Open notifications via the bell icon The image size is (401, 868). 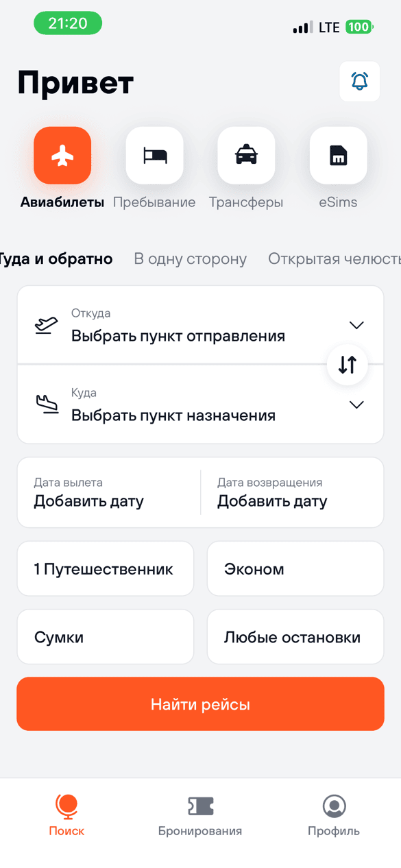pos(359,81)
